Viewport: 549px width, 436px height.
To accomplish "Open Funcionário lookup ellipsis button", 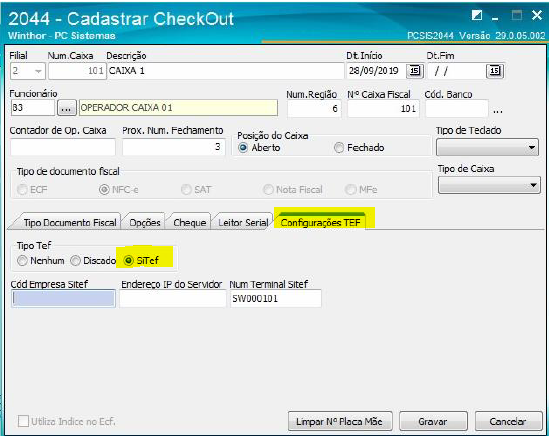I will tap(67, 108).
